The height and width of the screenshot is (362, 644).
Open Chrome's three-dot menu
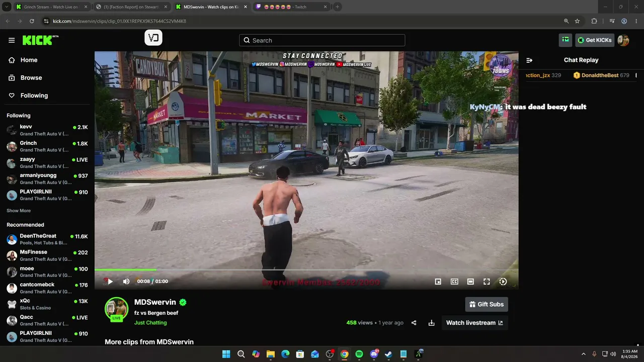click(636, 21)
